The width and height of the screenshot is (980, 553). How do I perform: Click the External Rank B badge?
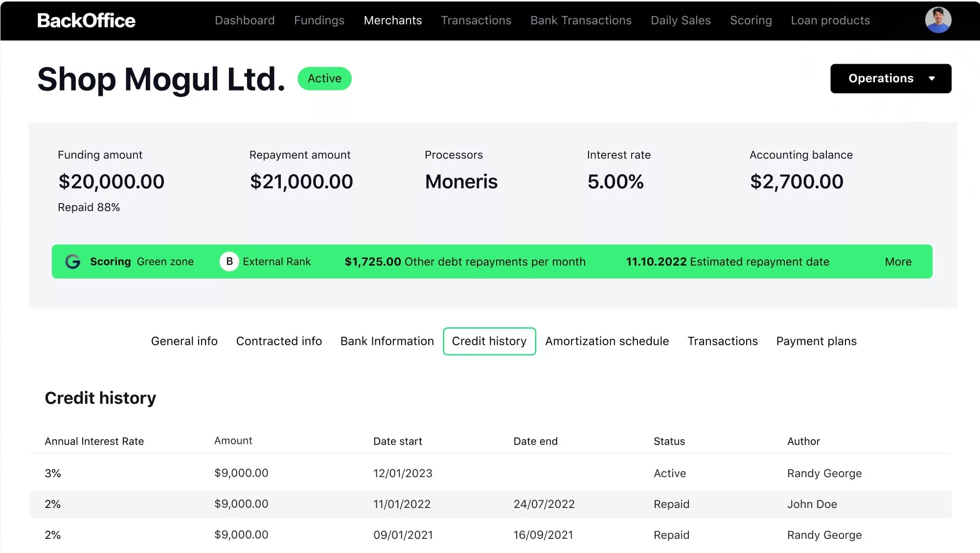(229, 262)
